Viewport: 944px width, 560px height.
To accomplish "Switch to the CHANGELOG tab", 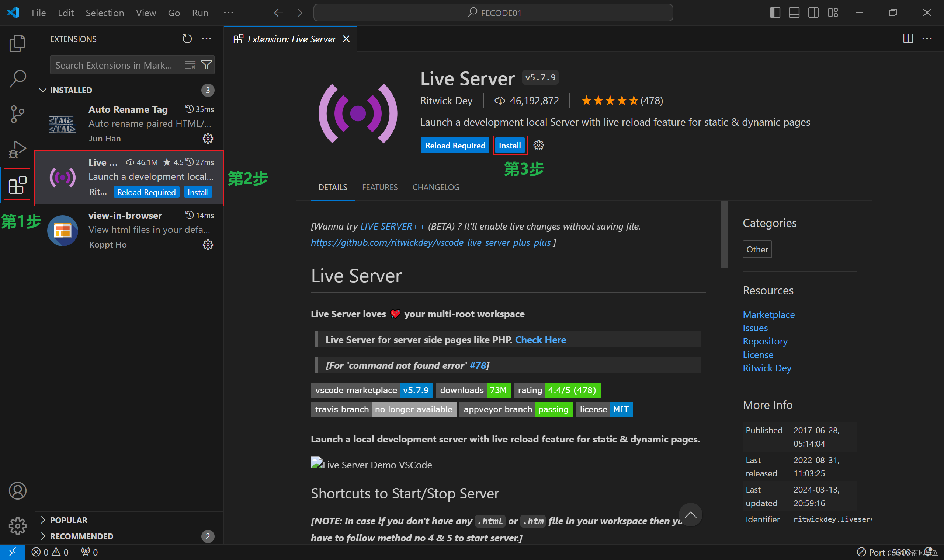I will 436,187.
